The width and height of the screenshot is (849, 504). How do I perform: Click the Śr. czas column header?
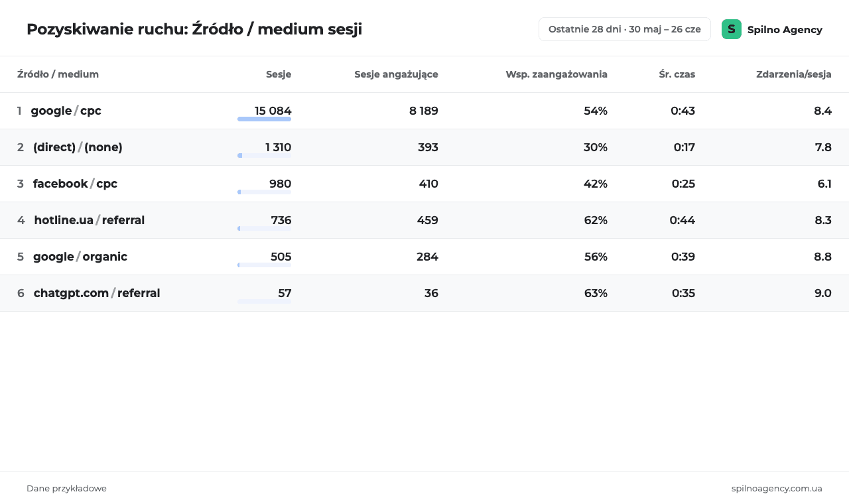(x=677, y=74)
